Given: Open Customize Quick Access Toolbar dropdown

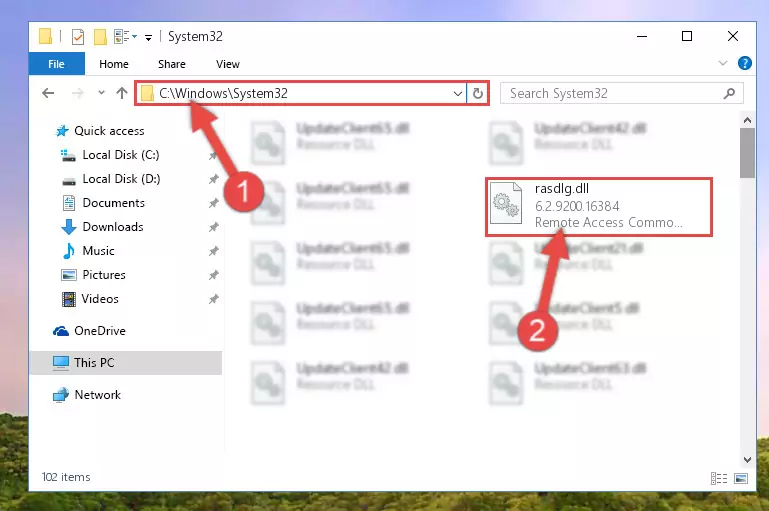Looking at the screenshot, I should pos(148,37).
